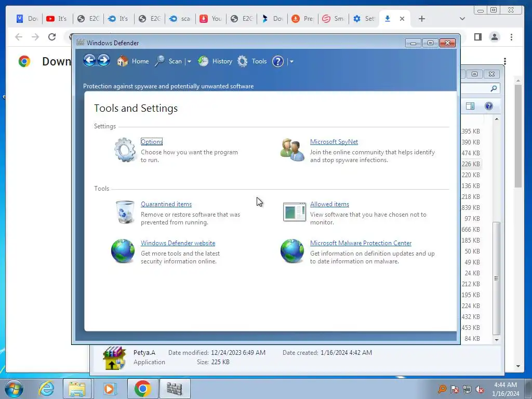Screen dimensions: 532x399
Task: Switch to the Sm tab in Chrome
Action: click(333, 19)
